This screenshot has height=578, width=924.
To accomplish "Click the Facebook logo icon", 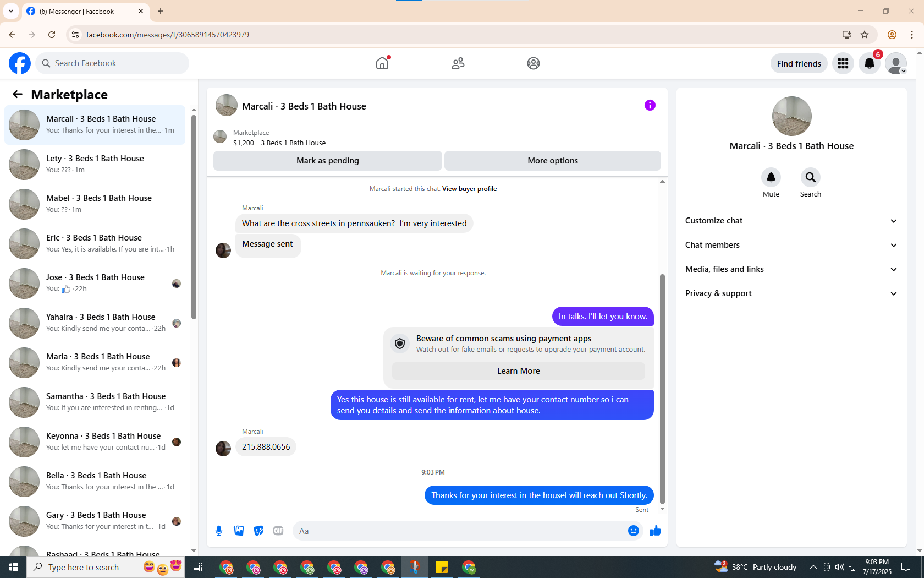I will point(20,63).
